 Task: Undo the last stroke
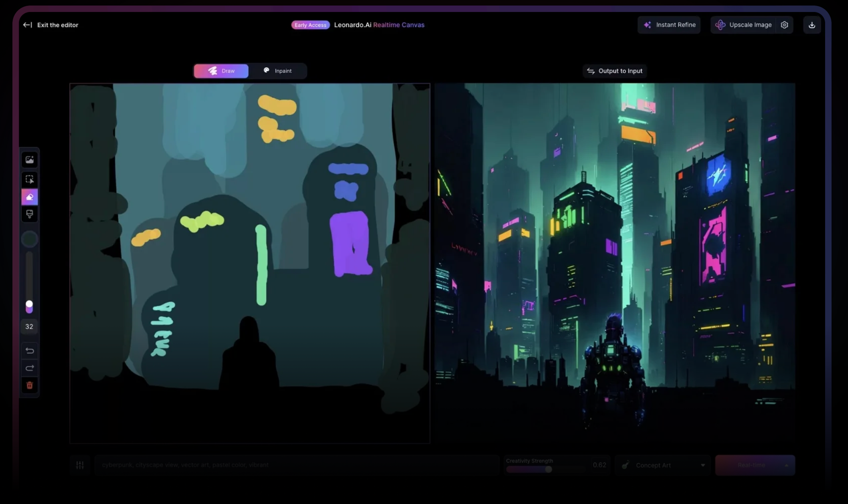(29, 351)
